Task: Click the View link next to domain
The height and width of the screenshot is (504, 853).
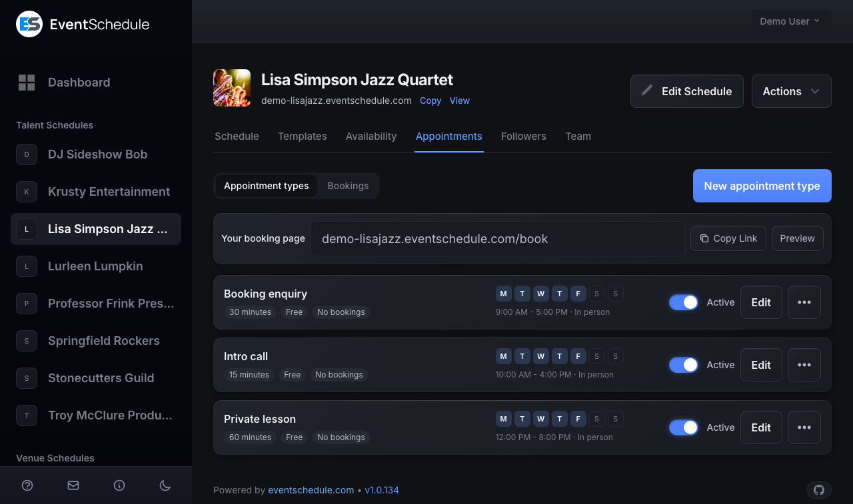Action: click(x=460, y=101)
